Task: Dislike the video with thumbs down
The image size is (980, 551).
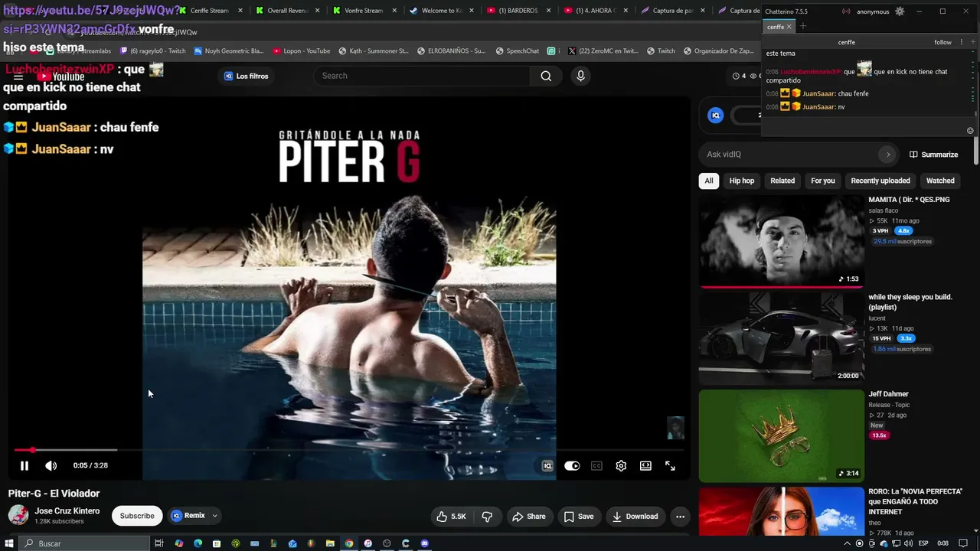Action: 488,517
